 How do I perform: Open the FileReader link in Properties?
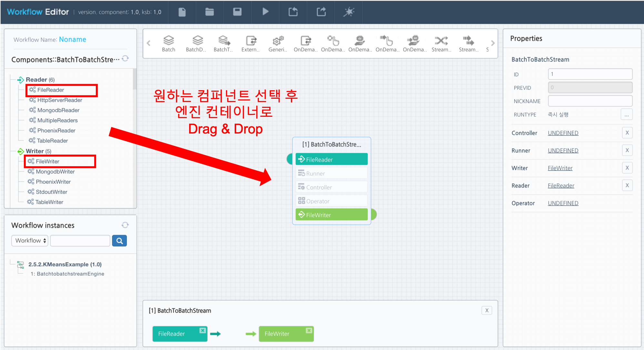click(561, 186)
